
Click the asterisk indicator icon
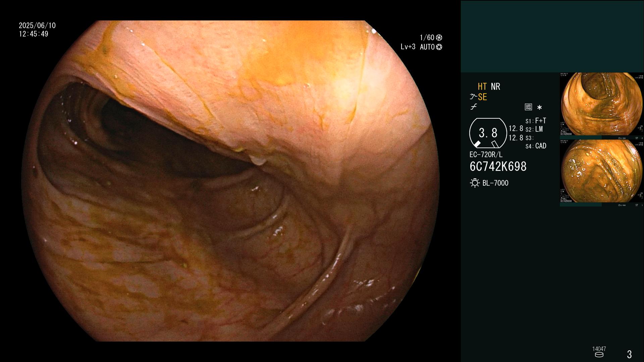point(539,108)
